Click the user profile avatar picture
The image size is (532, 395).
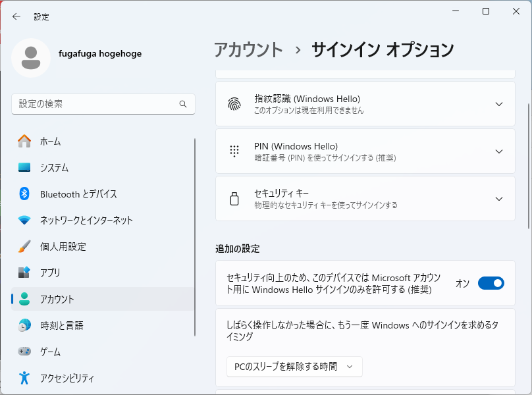(31, 58)
